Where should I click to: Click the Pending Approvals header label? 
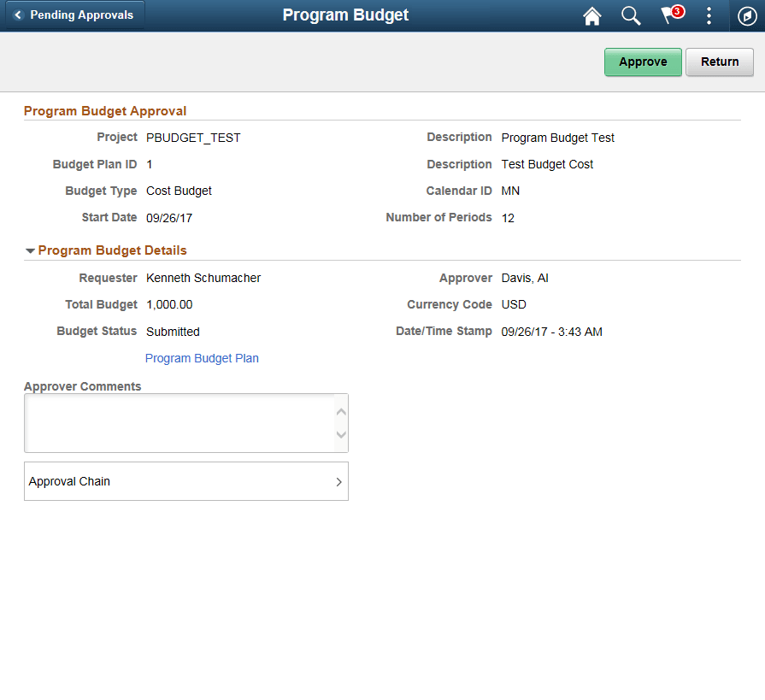(x=82, y=15)
